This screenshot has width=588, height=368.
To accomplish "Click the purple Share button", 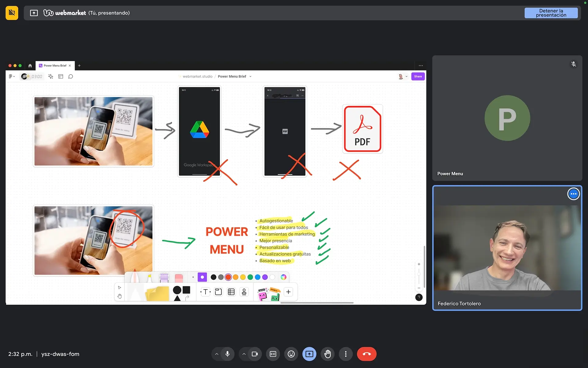I will click(418, 76).
